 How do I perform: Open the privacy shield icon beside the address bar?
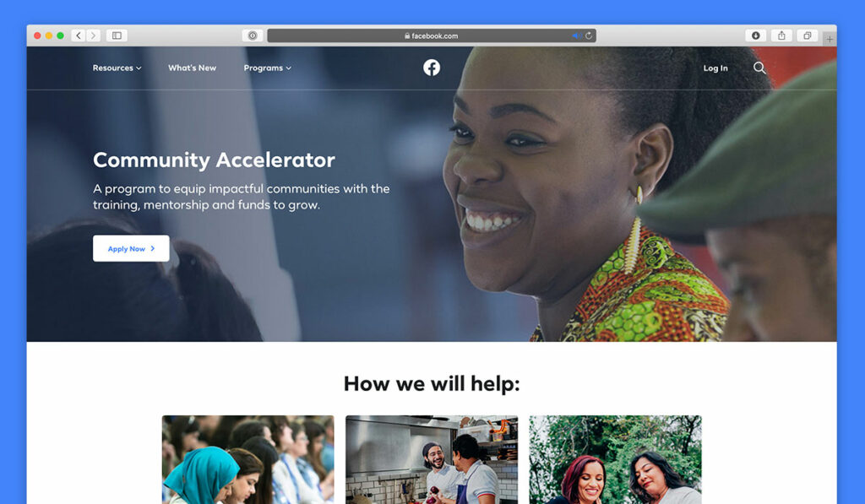pyautogui.click(x=252, y=35)
